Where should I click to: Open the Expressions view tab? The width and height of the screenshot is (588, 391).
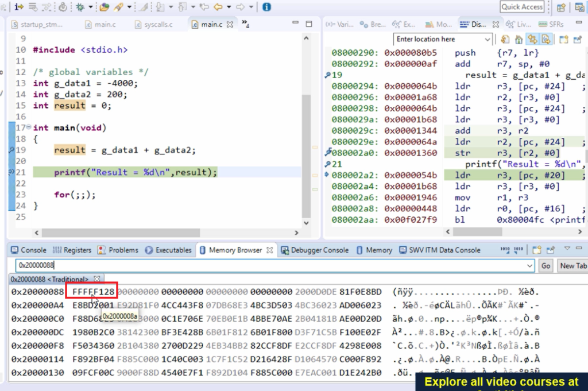(x=404, y=24)
